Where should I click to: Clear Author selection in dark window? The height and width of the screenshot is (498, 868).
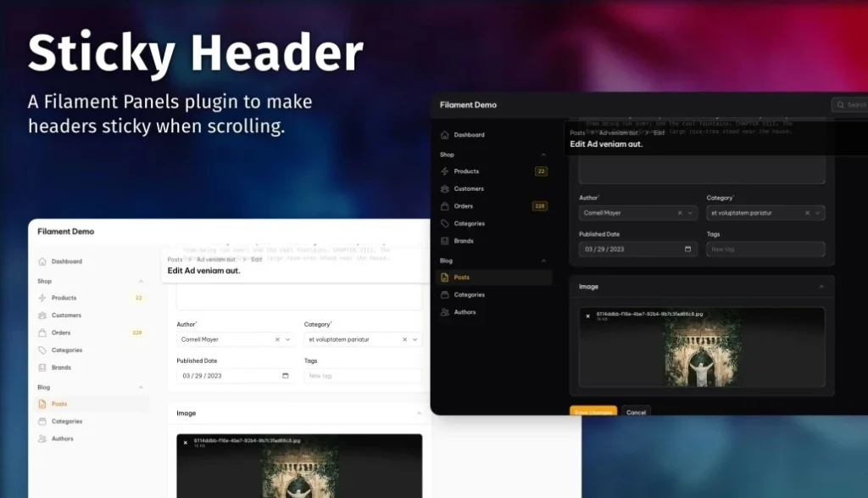point(680,213)
